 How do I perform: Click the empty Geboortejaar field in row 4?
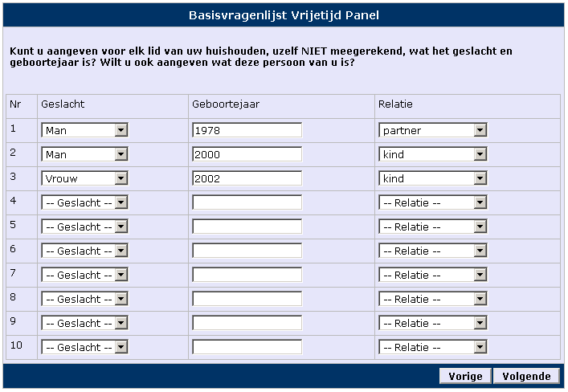[247, 202]
